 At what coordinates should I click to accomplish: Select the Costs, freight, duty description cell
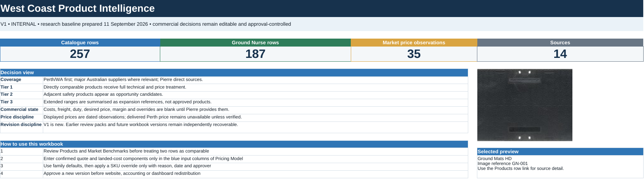click(x=255, y=110)
